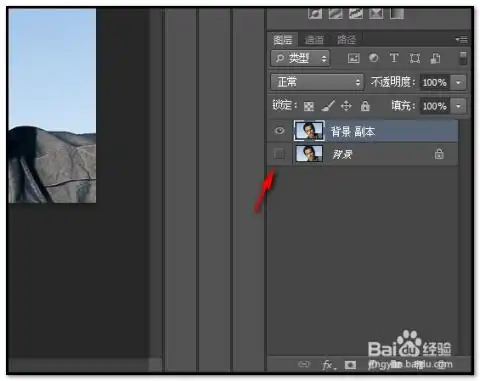Open the 类型 filter type dropdown

tap(300, 58)
